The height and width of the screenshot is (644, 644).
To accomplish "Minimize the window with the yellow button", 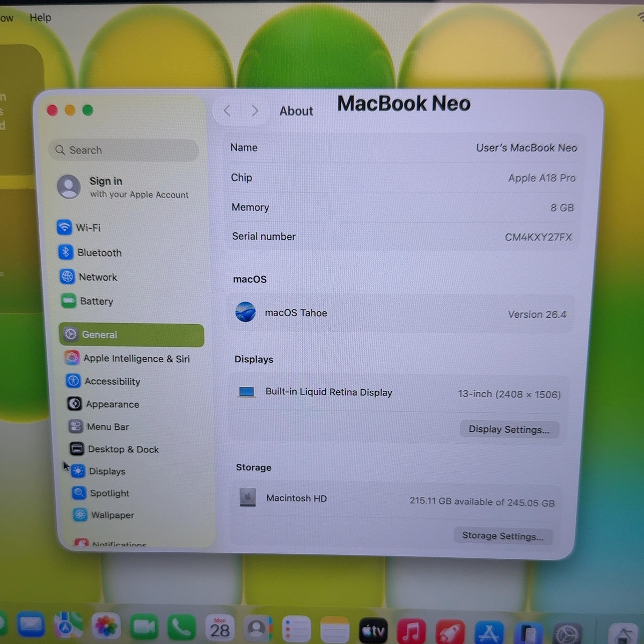I will [x=70, y=111].
